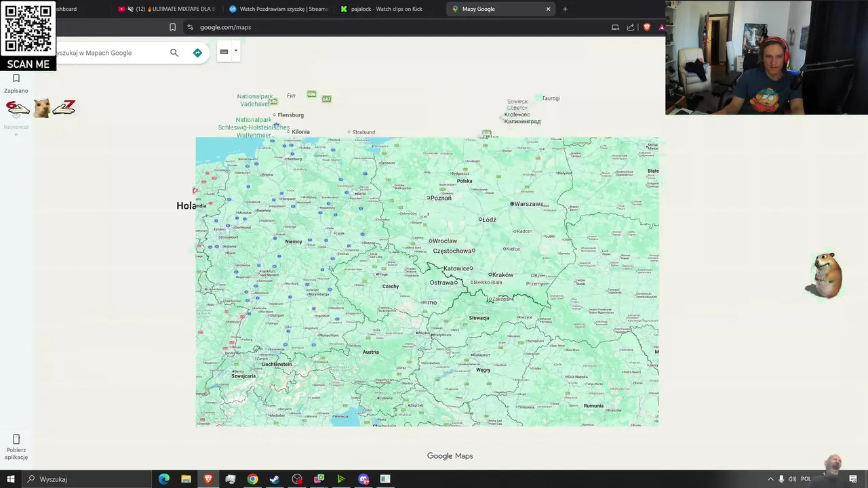Click the cast/screen icon in browser toolbar
This screenshot has height=488, width=868.
pos(615,27)
